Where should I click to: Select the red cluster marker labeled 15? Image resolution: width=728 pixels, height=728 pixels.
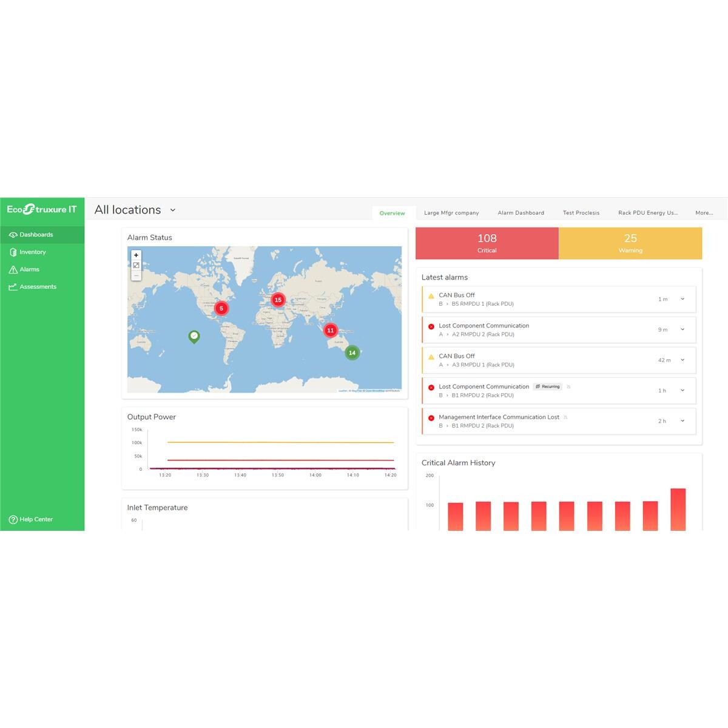(278, 300)
